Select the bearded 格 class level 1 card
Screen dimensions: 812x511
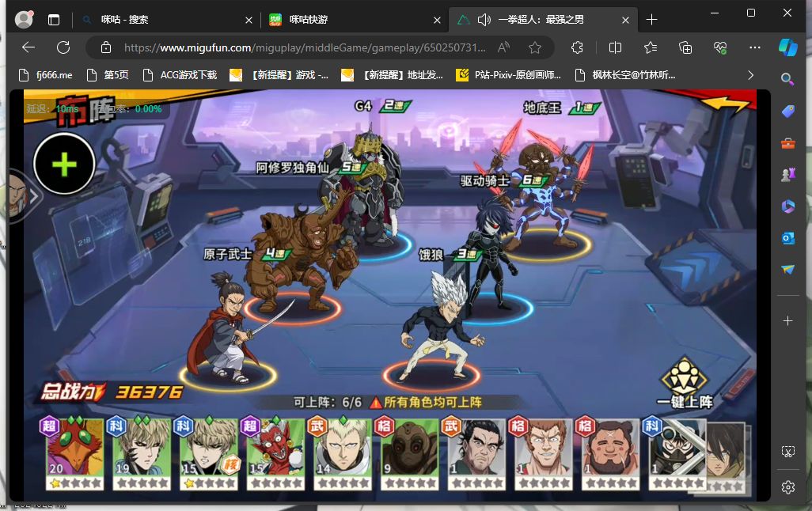pos(610,455)
